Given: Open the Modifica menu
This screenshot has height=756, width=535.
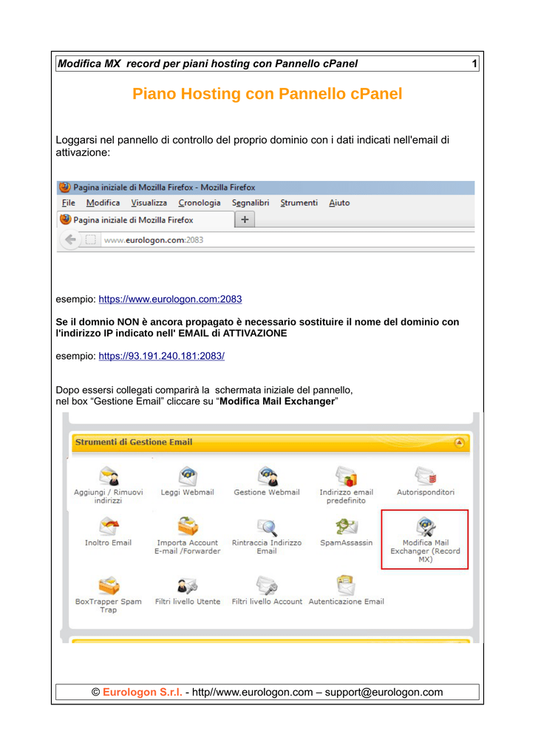Looking at the screenshot, I should click(103, 203).
